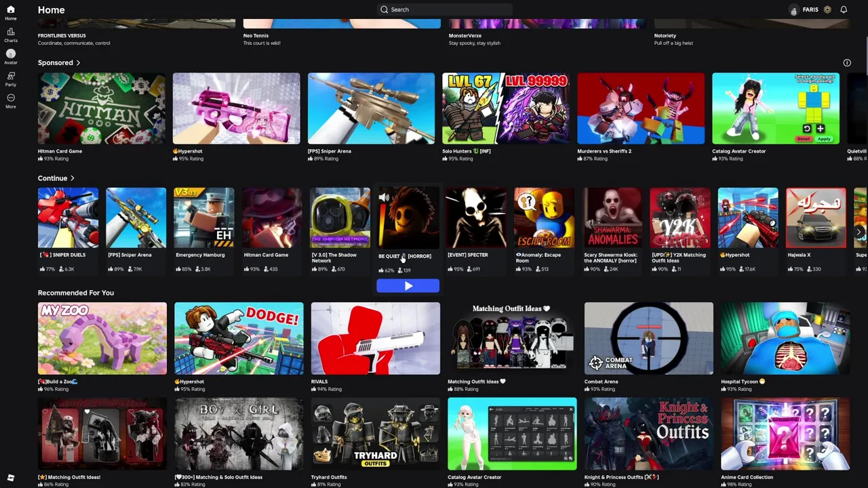Click the magnifier icon in the search bar
868x488 pixels.
pyautogui.click(x=384, y=9)
